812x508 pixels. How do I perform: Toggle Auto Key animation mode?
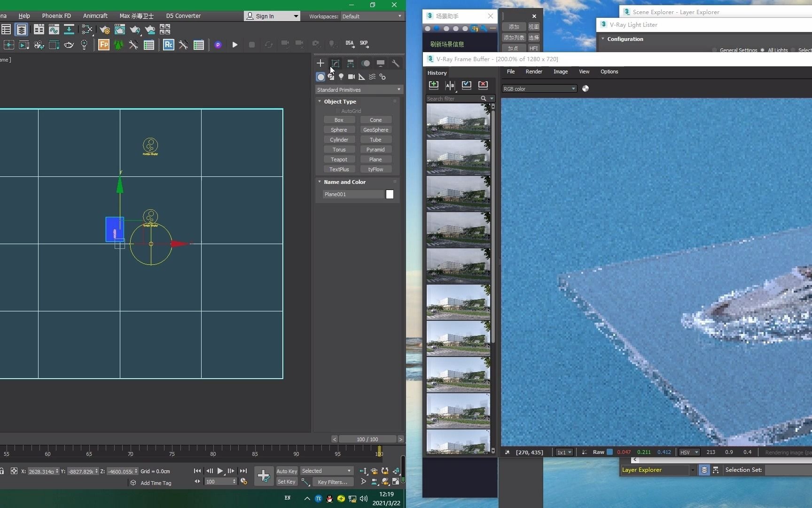click(x=287, y=471)
